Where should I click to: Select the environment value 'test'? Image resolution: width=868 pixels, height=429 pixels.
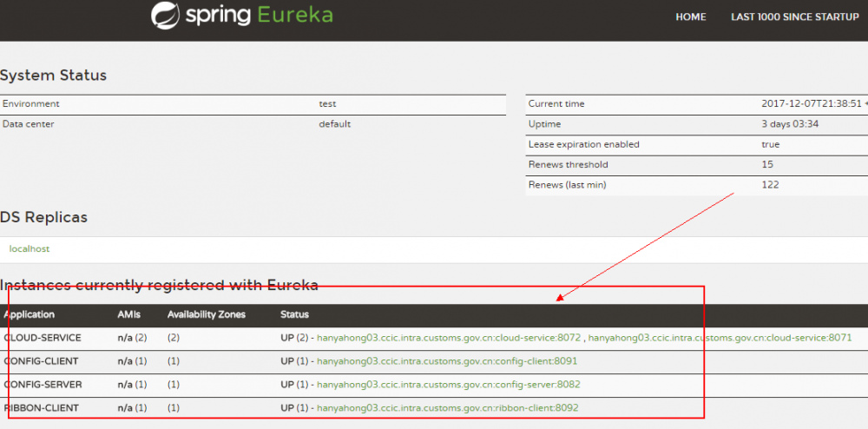327,104
